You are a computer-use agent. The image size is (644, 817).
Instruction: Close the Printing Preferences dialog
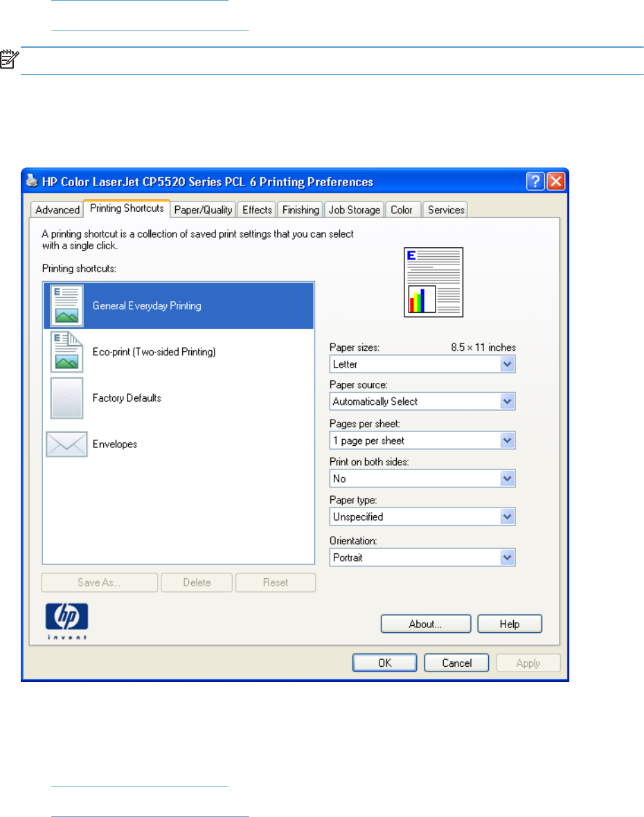pyautogui.click(x=556, y=181)
